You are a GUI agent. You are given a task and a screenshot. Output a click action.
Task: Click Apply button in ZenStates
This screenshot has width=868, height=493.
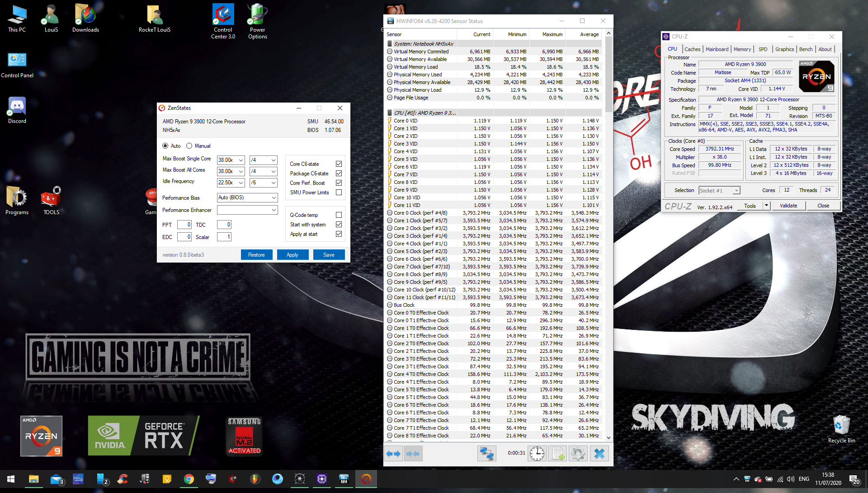click(x=292, y=255)
